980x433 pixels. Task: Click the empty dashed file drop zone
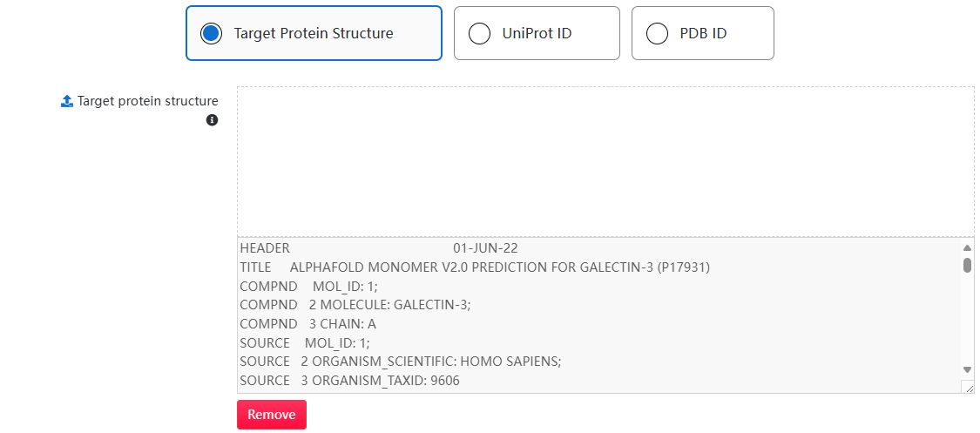[x=605, y=161]
